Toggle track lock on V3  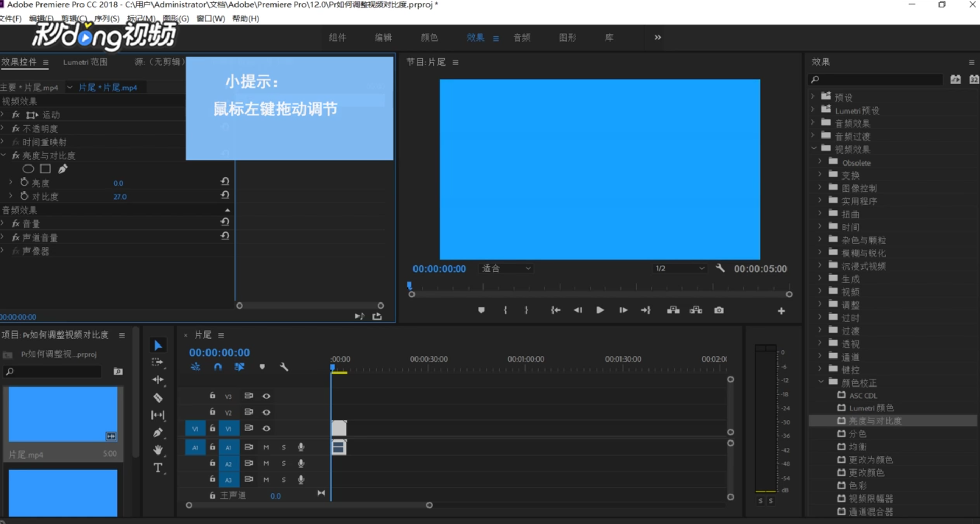(212, 395)
